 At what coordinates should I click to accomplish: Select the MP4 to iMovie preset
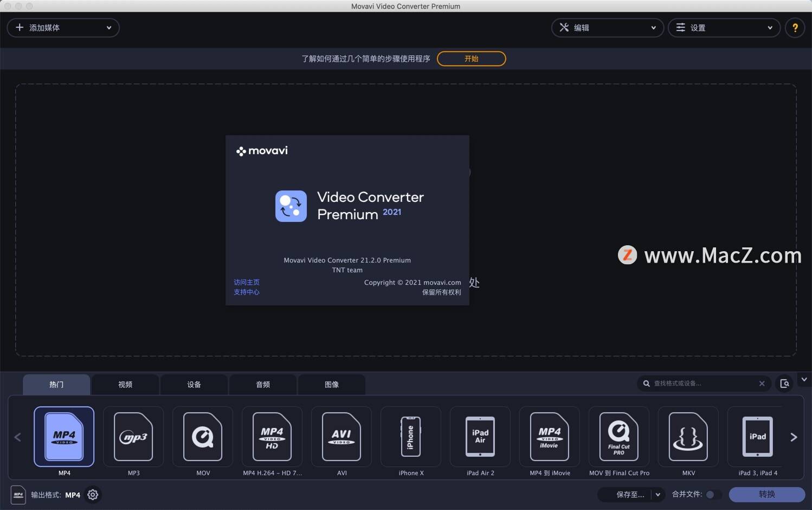[x=550, y=437]
